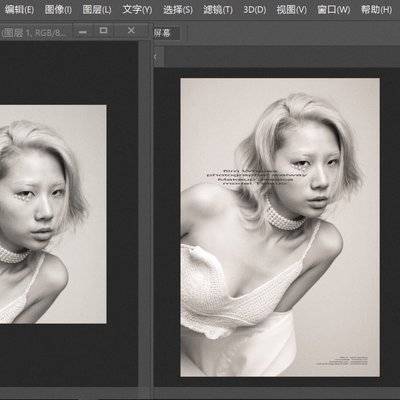
Task: Open the 图层(L) menu
Action: [97, 9]
